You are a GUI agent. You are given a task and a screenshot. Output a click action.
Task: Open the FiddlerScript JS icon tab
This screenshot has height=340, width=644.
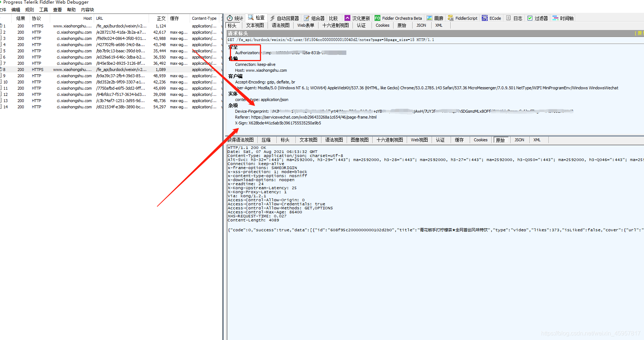click(x=451, y=18)
